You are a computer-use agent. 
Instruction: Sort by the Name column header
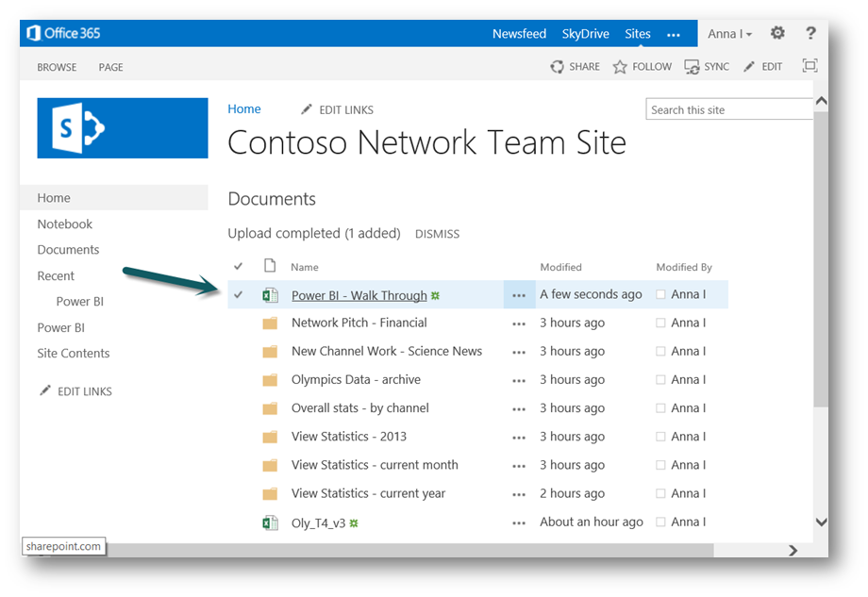[305, 267]
